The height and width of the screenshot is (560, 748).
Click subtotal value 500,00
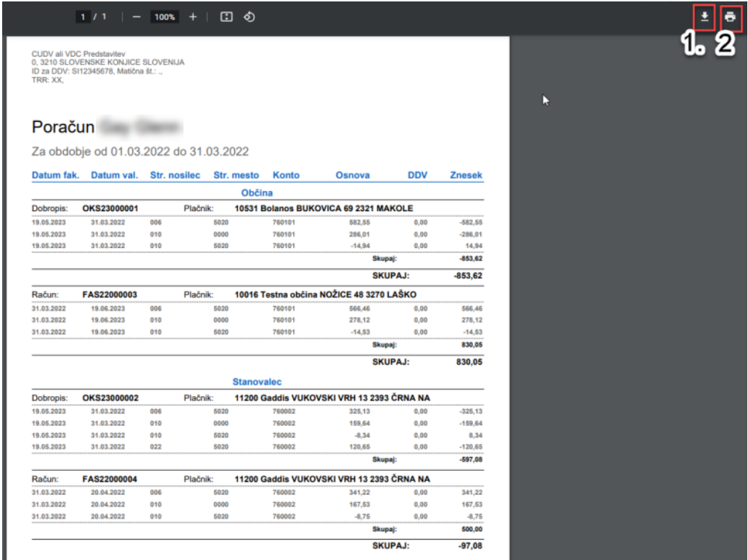[472, 530]
